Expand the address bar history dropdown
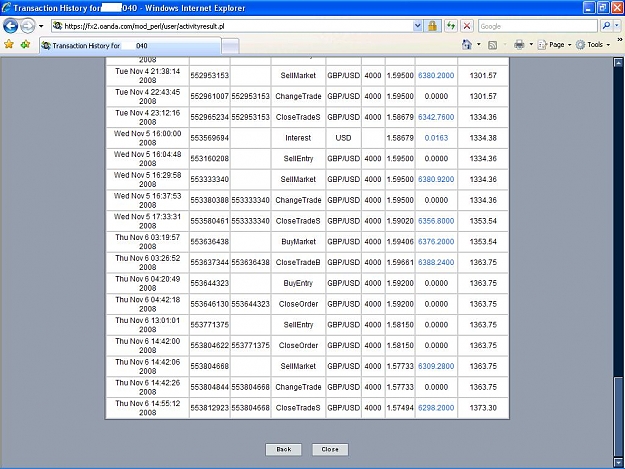This screenshot has width=625, height=469. 417,26
